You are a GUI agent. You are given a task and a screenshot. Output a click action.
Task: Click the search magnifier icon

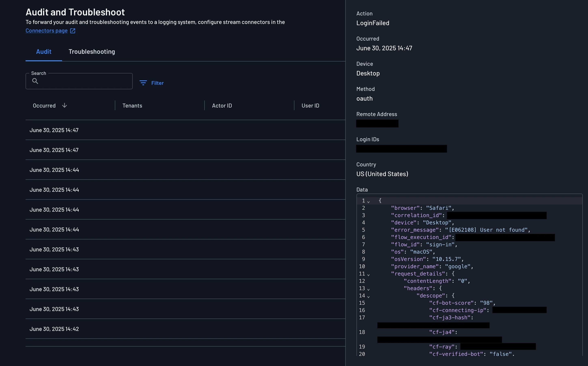coord(35,81)
